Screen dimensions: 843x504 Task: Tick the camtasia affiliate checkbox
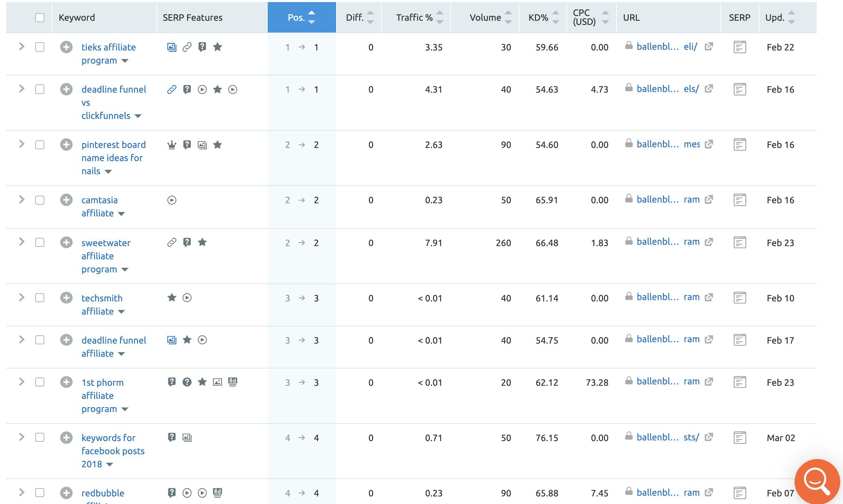coord(40,200)
